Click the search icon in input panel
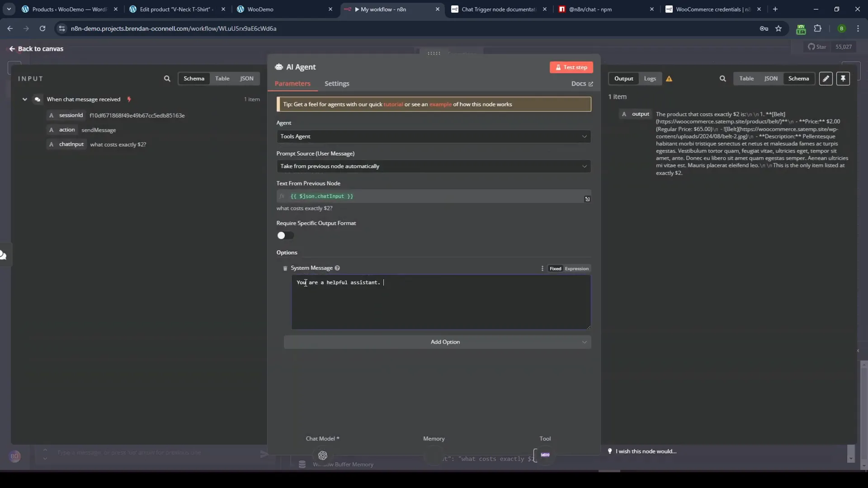This screenshot has height=488, width=868. point(168,78)
